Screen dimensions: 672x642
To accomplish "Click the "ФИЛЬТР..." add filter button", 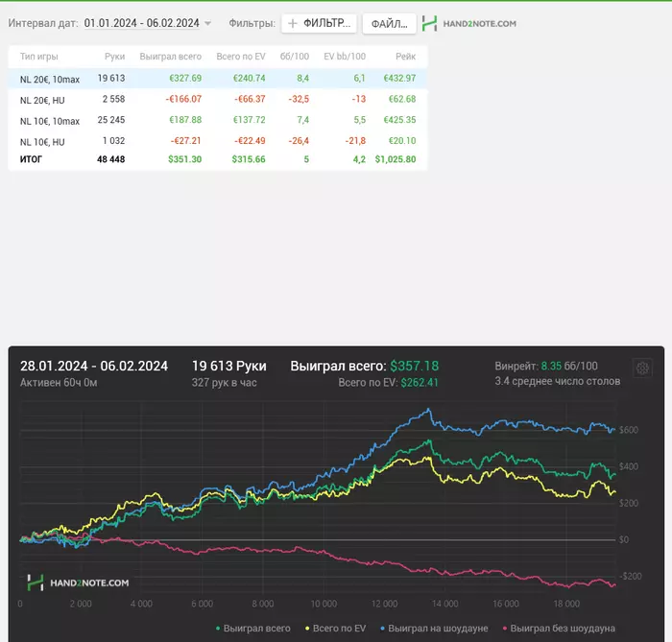I will (x=319, y=23).
